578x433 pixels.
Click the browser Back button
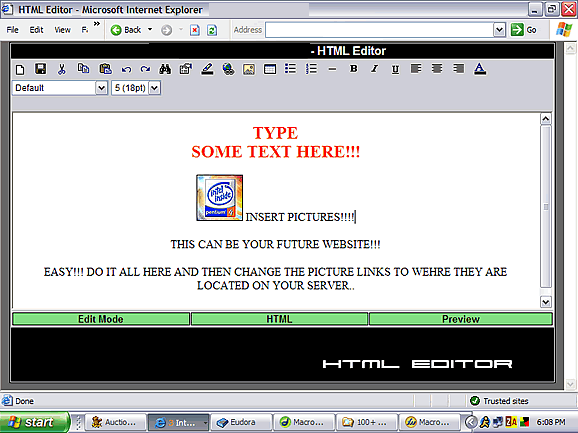click(126, 30)
